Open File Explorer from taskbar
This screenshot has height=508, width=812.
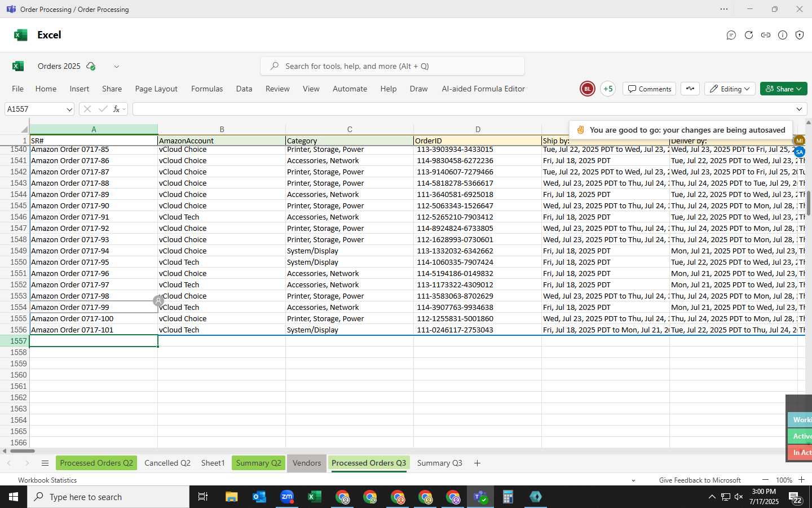(232, 497)
